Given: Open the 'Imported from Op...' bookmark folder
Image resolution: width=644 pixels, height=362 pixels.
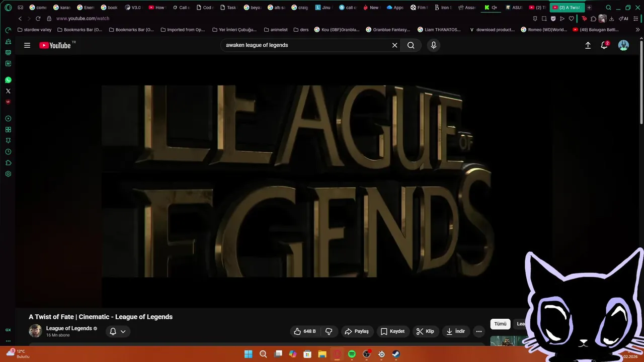Looking at the screenshot, I should pyautogui.click(x=183, y=30).
